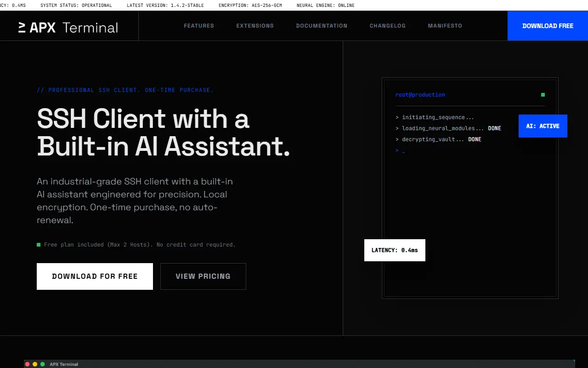
Task: Go to the Extensions page
Action: coord(255,26)
